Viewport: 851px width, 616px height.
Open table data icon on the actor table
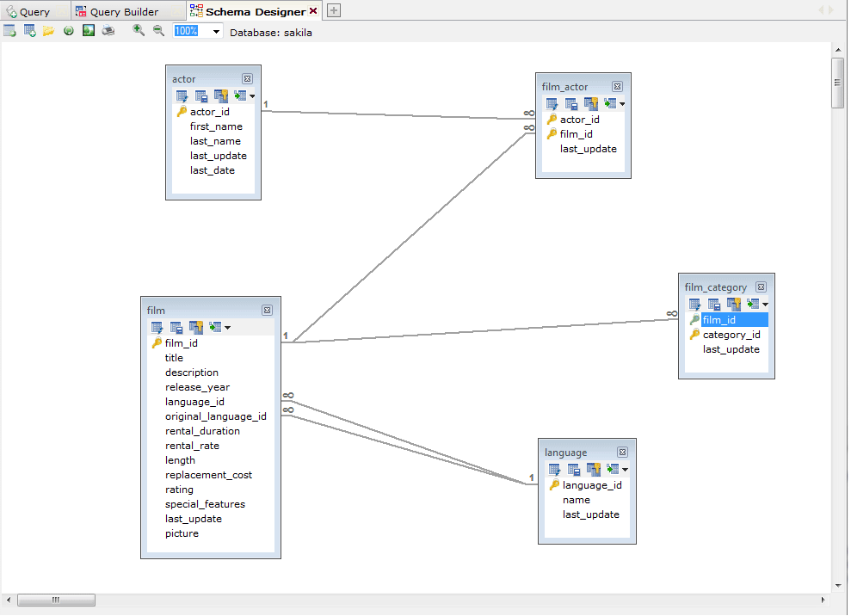pyautogui.click(x=182, y=95)
